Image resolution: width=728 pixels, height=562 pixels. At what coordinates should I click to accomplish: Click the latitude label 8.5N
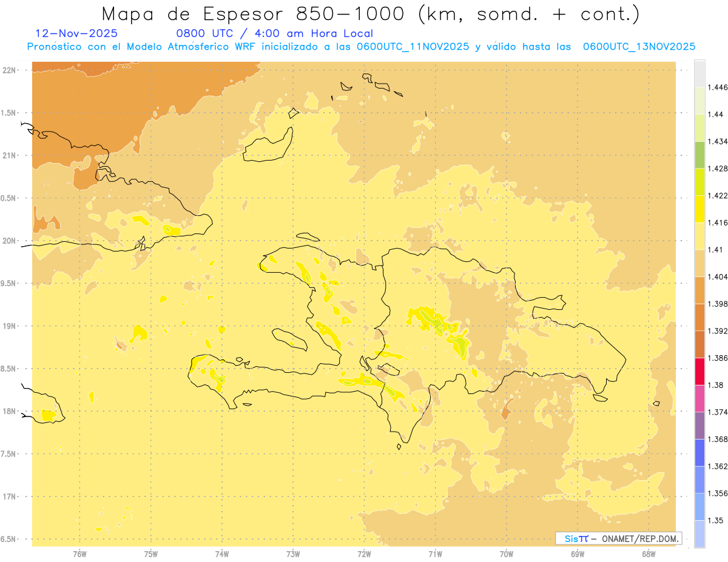9,369
